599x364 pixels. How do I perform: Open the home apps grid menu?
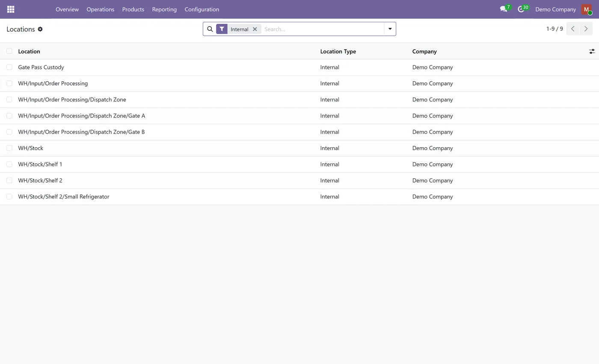11,9
